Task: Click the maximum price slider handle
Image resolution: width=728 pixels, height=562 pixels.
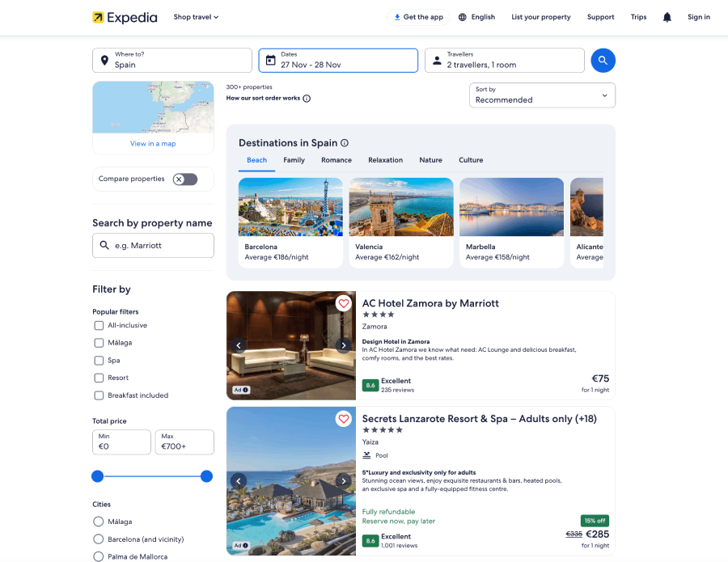Action: (206, 476)
